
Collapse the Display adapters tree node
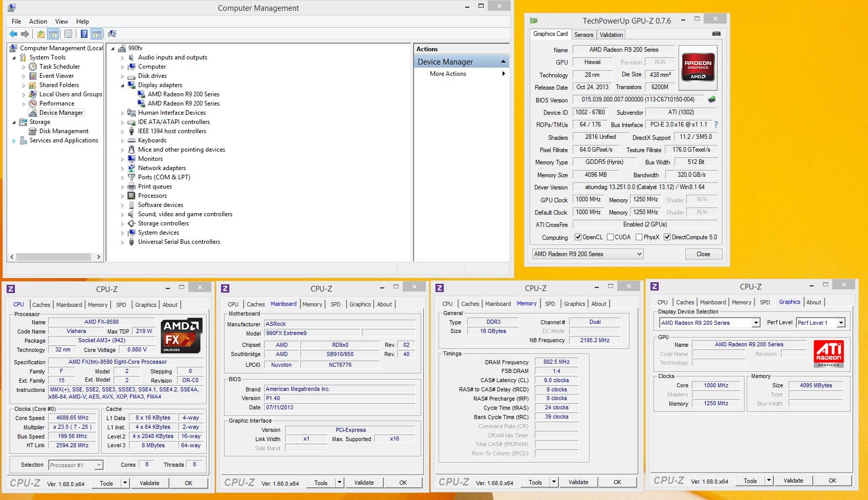(122, 86)
